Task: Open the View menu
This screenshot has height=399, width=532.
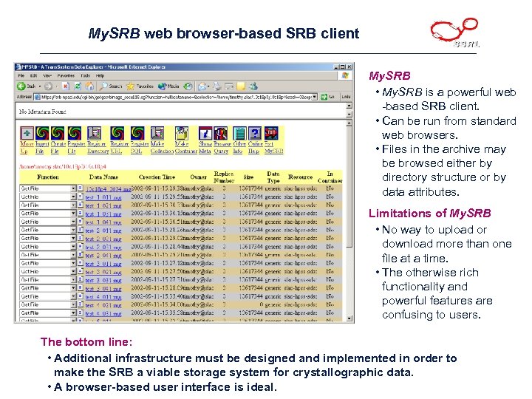Action: (47, 75)
